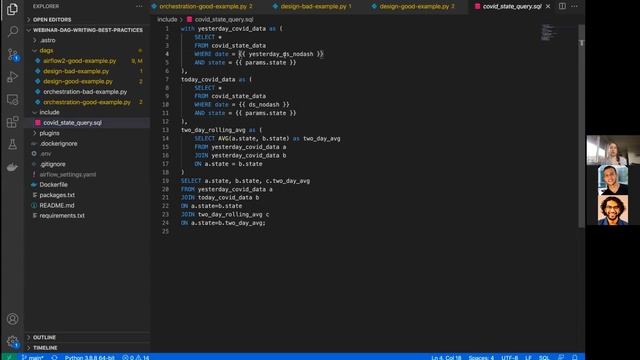
Task: Click the synchronize changes icon in status bar
Action: pyautogui.click(x=54, y=358)
